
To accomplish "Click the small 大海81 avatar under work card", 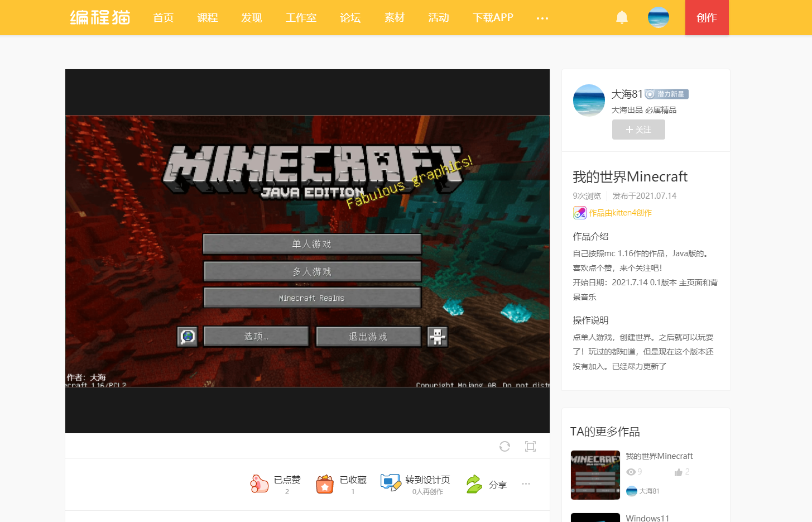I will pyautogui.click(x=632, y=491).
